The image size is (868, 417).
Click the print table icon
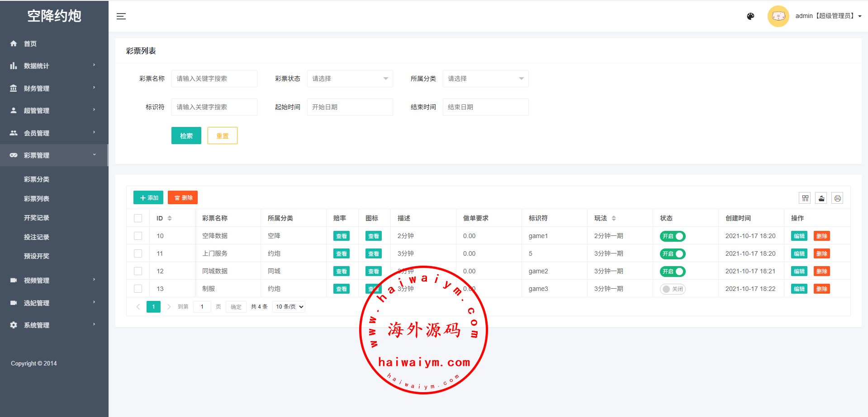[837, 198]
